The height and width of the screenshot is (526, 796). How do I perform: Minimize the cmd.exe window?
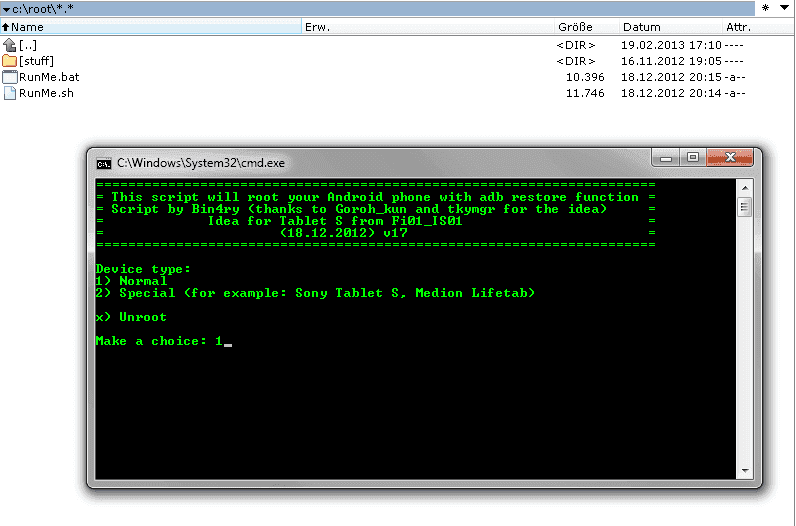(666, 158)
